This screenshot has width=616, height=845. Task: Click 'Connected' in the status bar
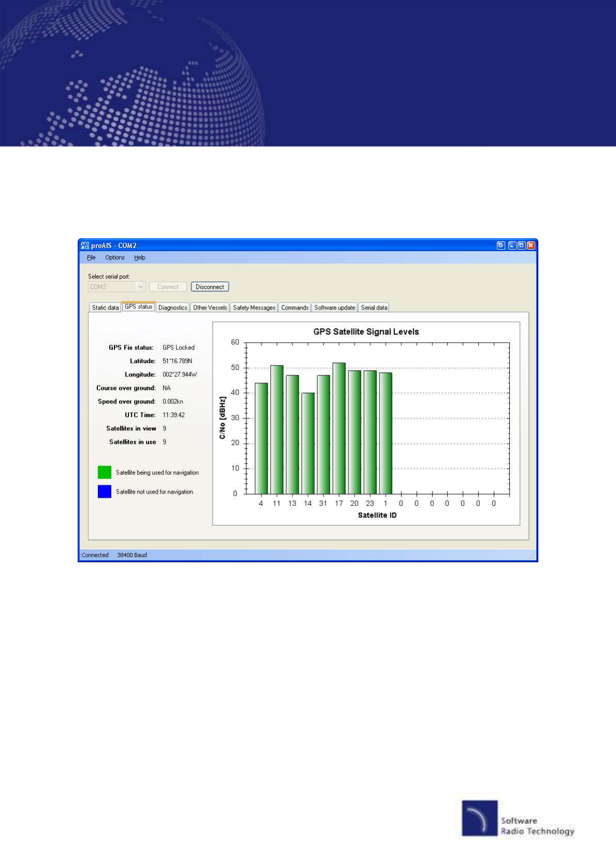(x=95, y=555)
